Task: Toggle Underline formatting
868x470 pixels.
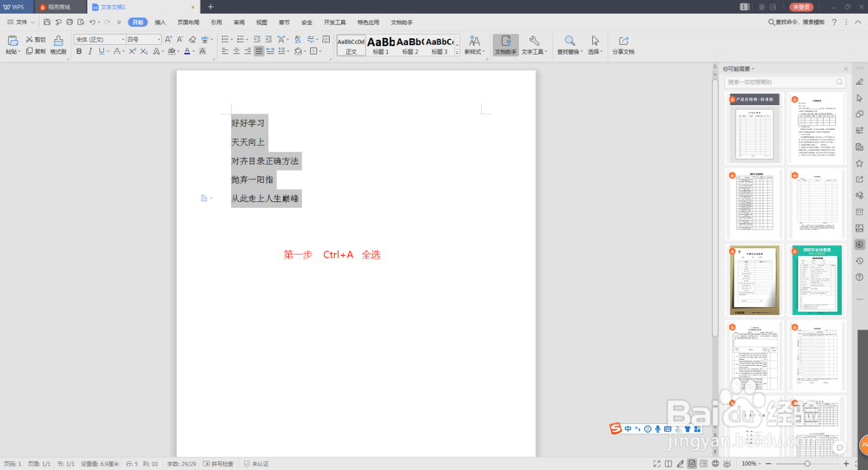Action: coord(102,51)
